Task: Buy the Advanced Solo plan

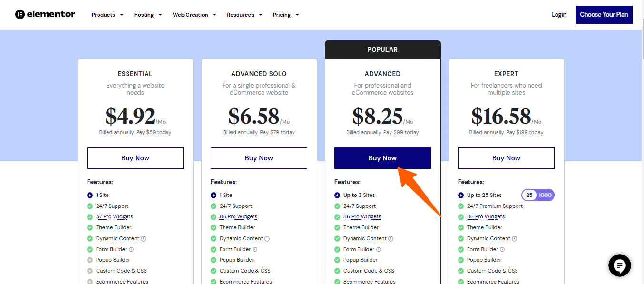Action: click(x=259, y=158)
